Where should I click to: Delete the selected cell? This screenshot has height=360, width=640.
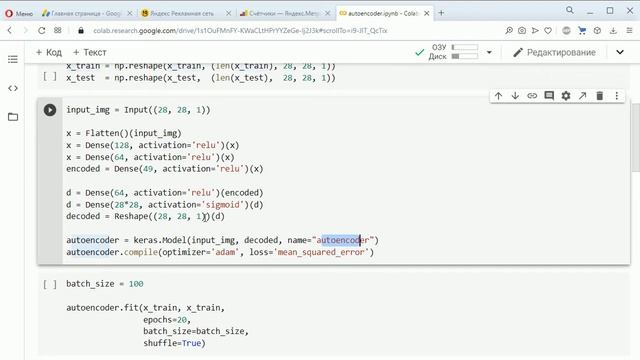pos(600,96)
